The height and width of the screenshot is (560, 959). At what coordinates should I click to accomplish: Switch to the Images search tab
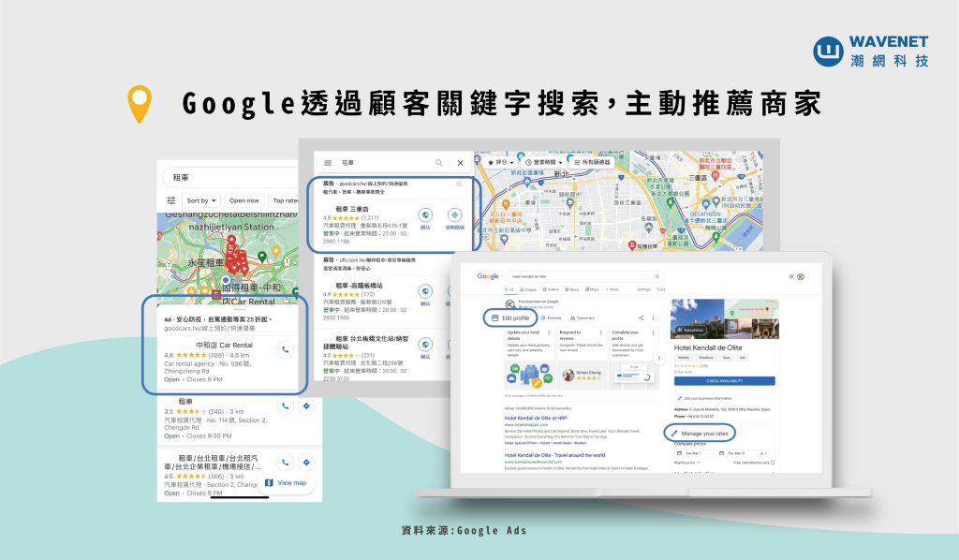point(528,289)
